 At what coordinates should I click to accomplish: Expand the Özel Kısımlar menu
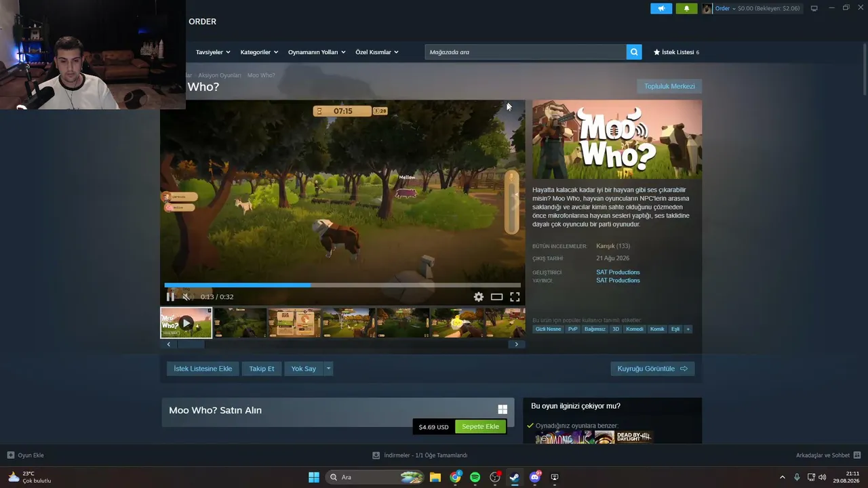tap(377, 52)
